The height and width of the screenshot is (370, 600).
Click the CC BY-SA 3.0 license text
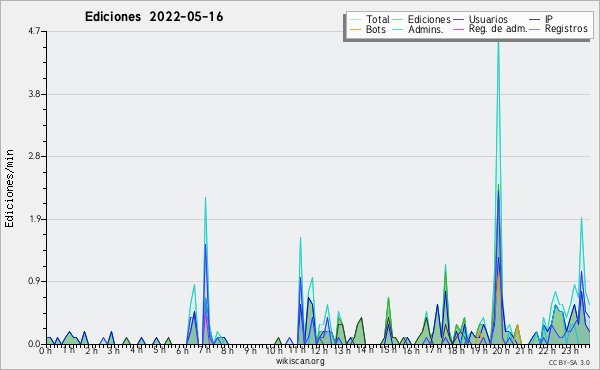[x=569, y=362]
